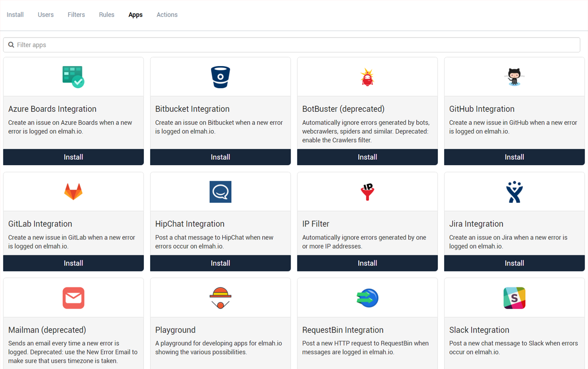Click 'Automatically ignore errors generated by one' text
Image resolution: width=588 pixels, height=369 pixels.
click(x=364, y=242)
